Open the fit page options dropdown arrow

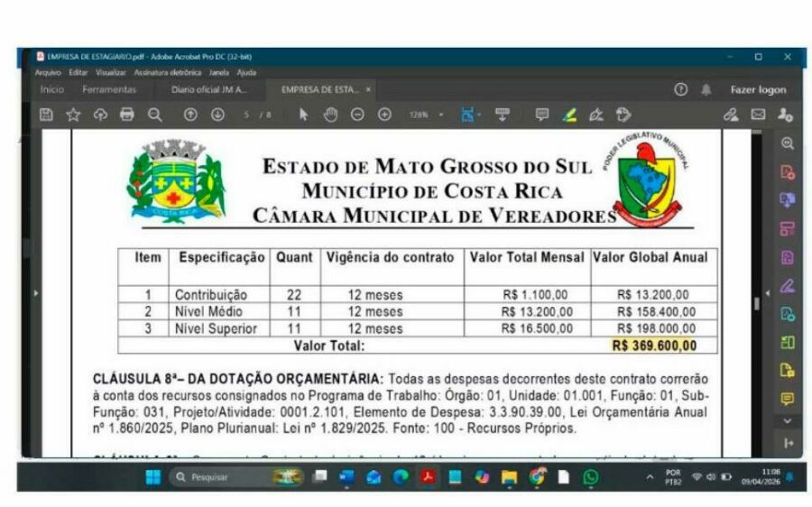(x=479, y=115)
